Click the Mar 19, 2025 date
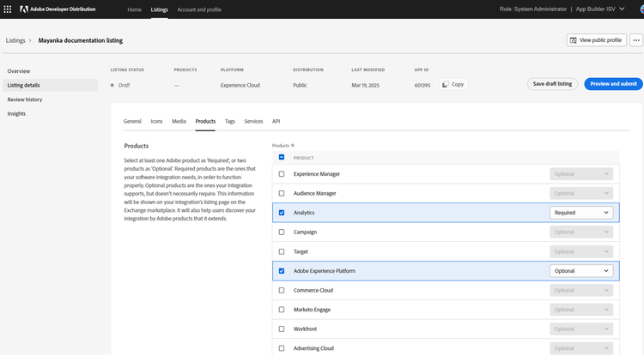Viewport: 644px width, 356px height. pos(366,85)
